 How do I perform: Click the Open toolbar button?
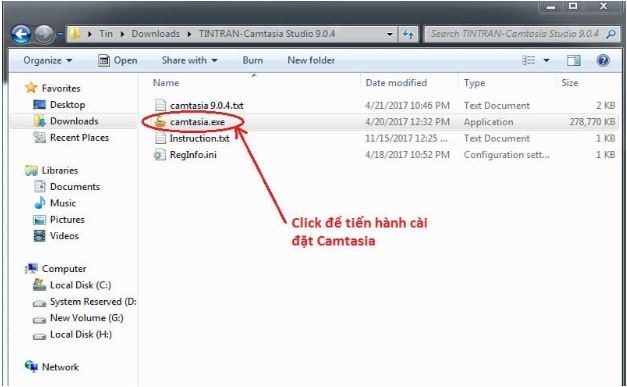tap(118, 60)
